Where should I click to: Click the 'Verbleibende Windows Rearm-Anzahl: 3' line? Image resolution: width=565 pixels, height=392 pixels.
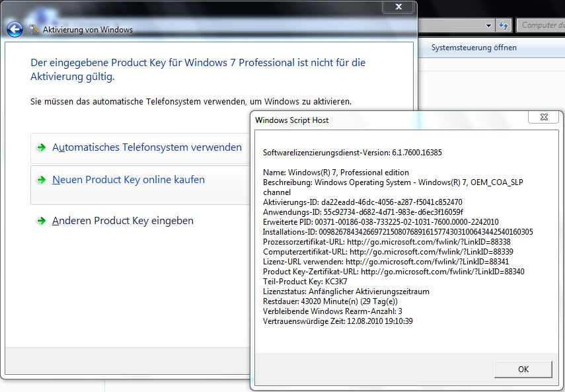[x=332, y=311]
